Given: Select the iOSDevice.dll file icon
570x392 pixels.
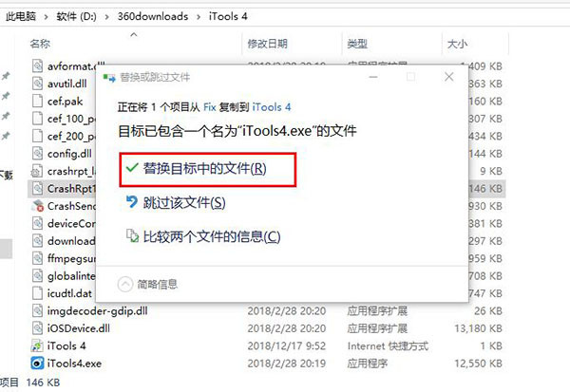Looking at the screenshot, I should 37,328.
